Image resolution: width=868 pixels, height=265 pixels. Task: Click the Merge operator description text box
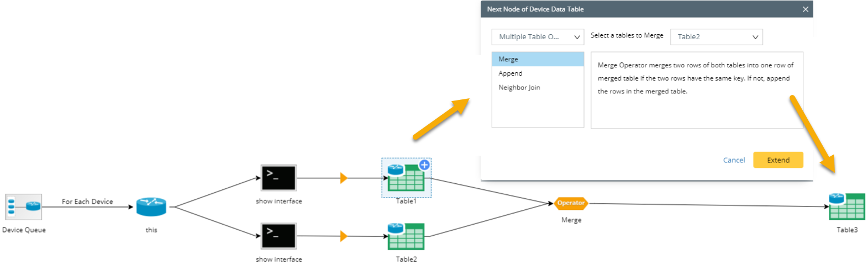pos(696,90)
